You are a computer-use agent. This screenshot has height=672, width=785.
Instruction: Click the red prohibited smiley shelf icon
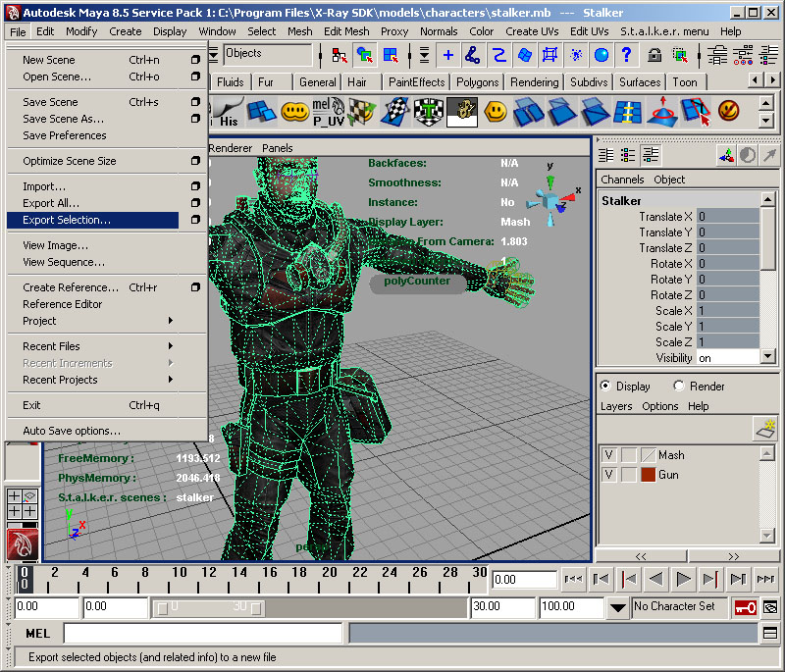[729, 111]
